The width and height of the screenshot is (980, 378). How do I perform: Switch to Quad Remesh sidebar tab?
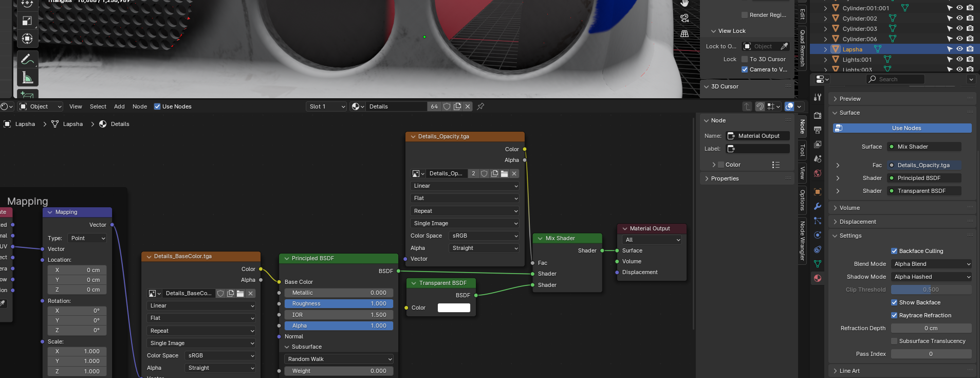(x=802, y=48)
